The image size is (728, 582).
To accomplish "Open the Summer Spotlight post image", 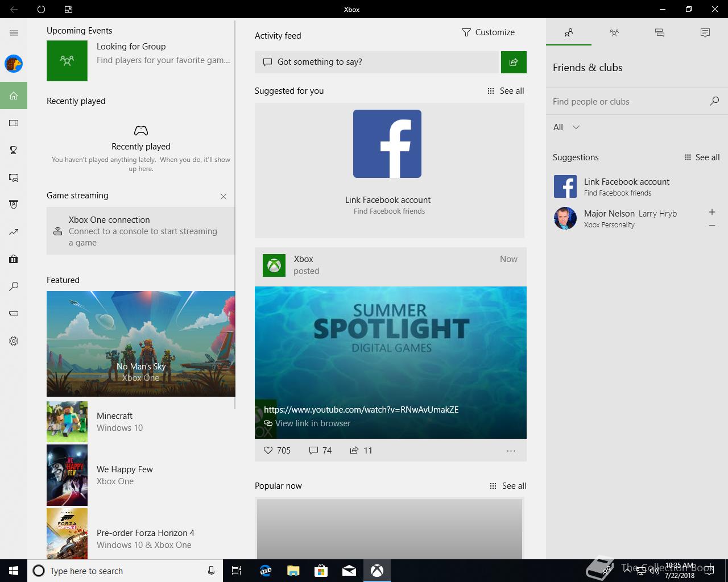I will coord(391,363).
